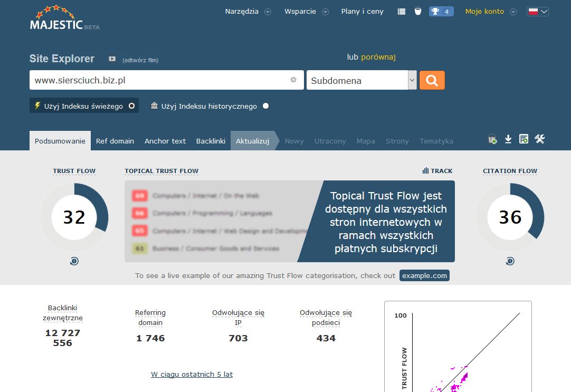571x392 pixels.
Task: Click the Trust Flow scatter chart
Action: 458,347
